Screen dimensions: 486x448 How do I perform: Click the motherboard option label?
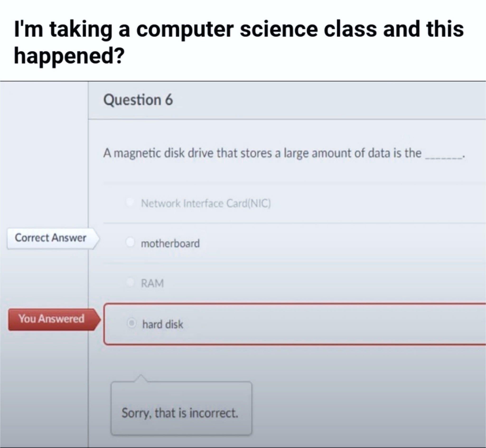[x=170, y=243]
